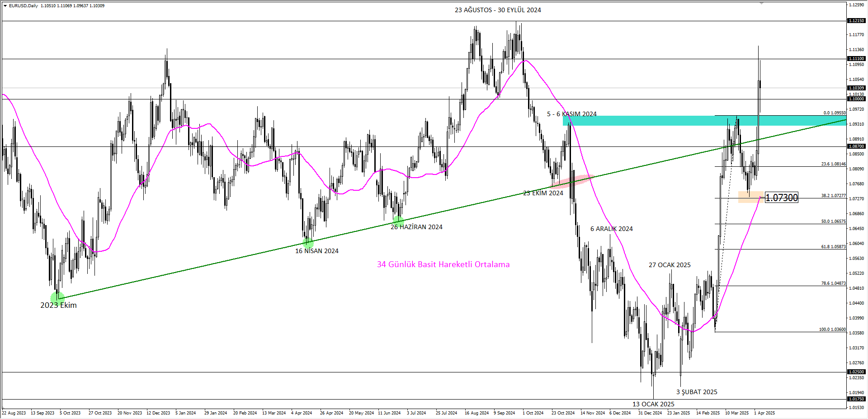Click the 1.12150 horizontal line price tag
868x419 pixels.
click(856, 21)
